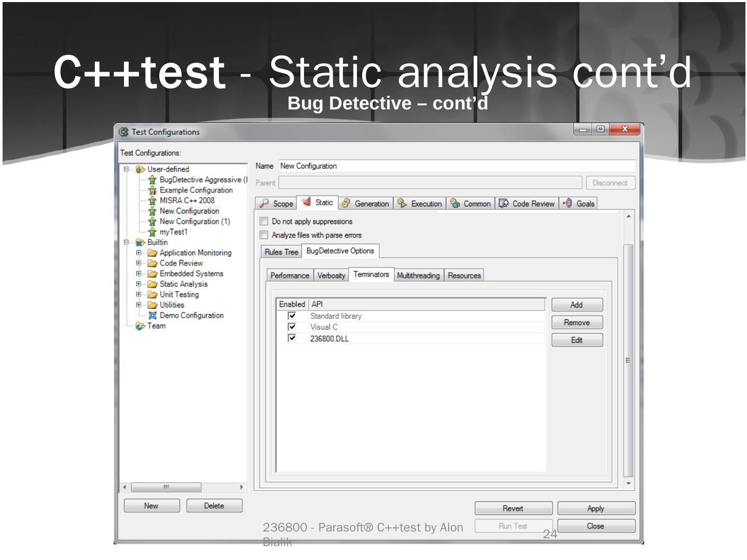Create a configuration with the New button
Viewport: 747px width, 560px height.
pyautogui.click(x=151, y=506)
